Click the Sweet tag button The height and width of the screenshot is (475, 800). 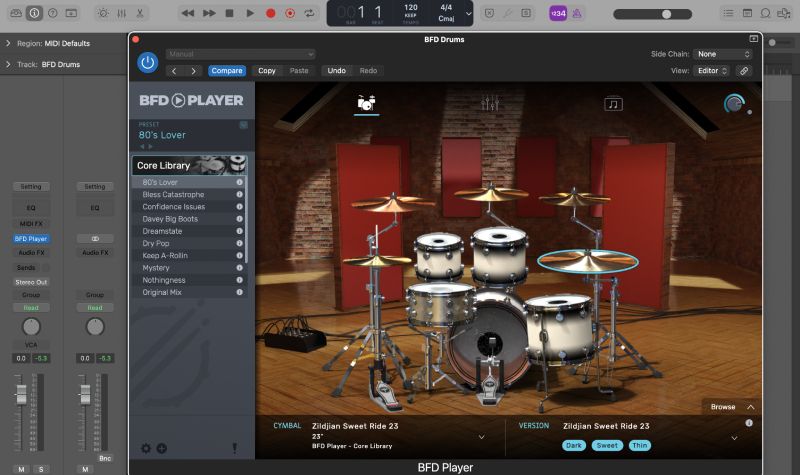(x=607, y=445)
